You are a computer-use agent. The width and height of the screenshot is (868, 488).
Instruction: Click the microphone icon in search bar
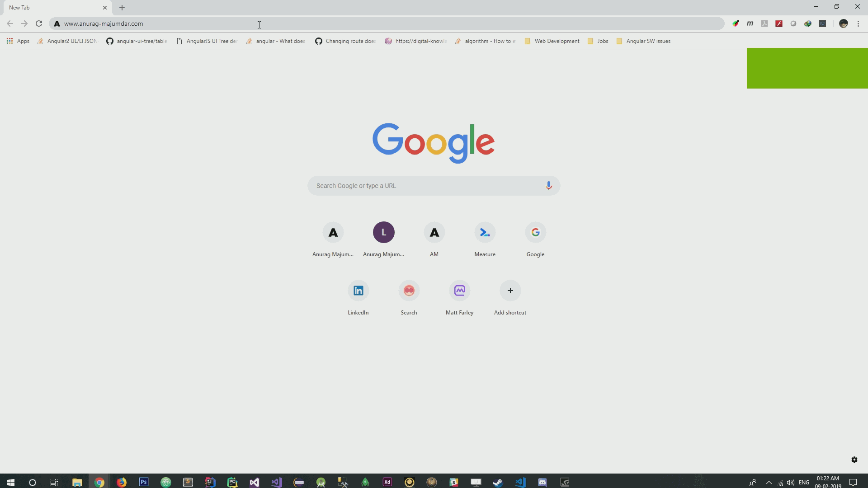point(548,186)
